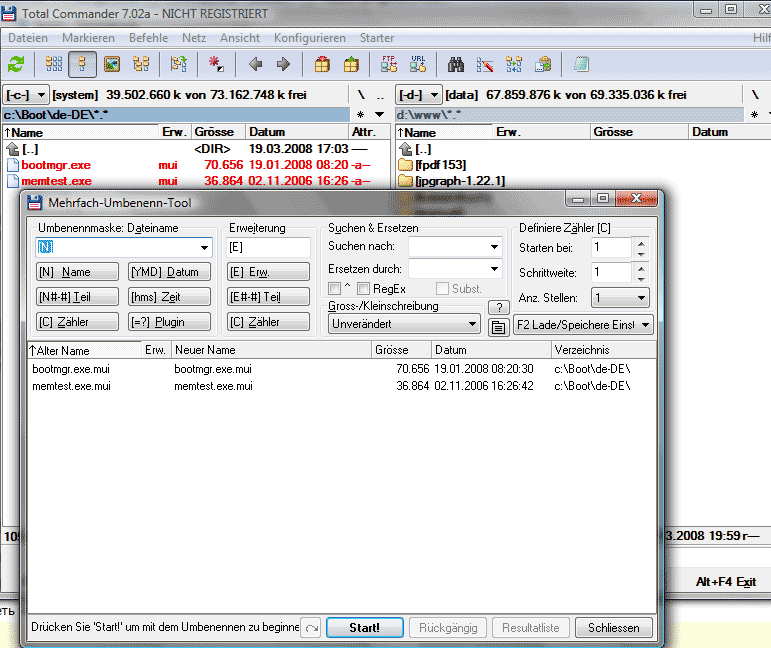Open the notepad toolbar icon

point(581,64)
